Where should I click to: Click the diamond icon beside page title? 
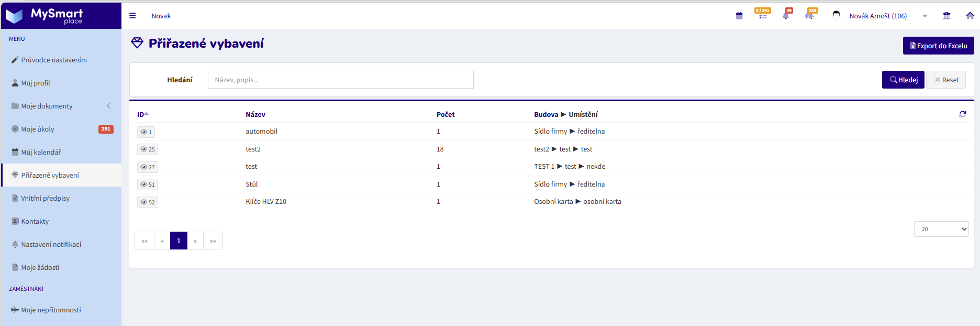click(137, 43)
